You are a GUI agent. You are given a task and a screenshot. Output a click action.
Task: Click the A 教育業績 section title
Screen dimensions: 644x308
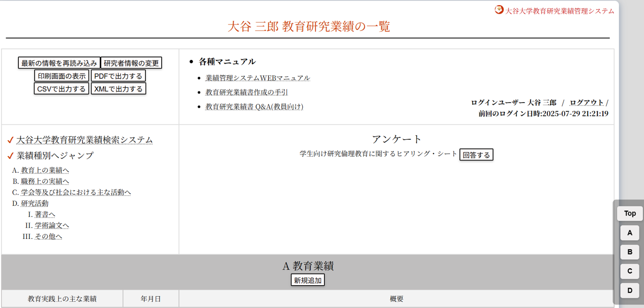(308, 266)
